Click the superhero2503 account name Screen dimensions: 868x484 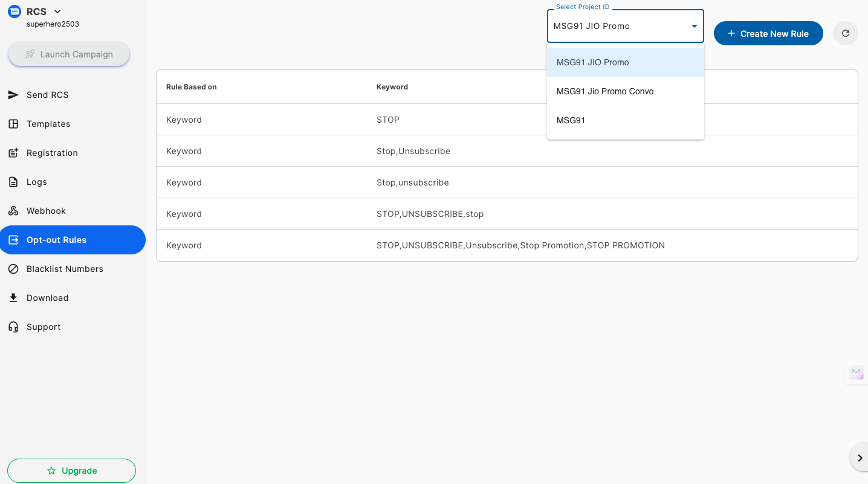pyautogui.click(x=53, y=24)
